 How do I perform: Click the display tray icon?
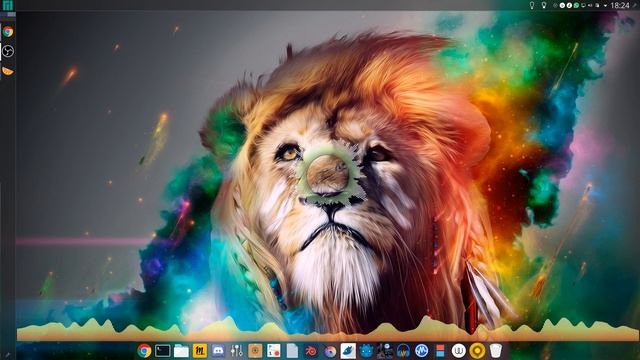[x=583, y=5]
